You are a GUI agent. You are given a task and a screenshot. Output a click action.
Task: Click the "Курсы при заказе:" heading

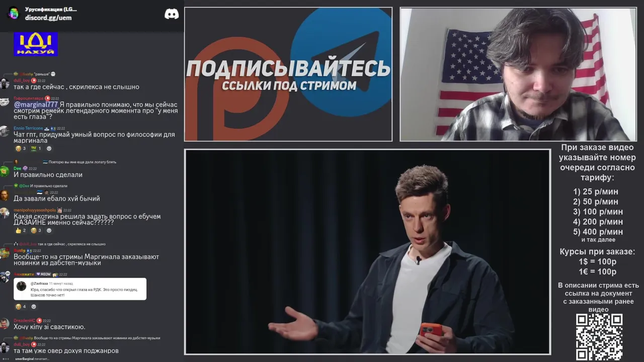597,252
